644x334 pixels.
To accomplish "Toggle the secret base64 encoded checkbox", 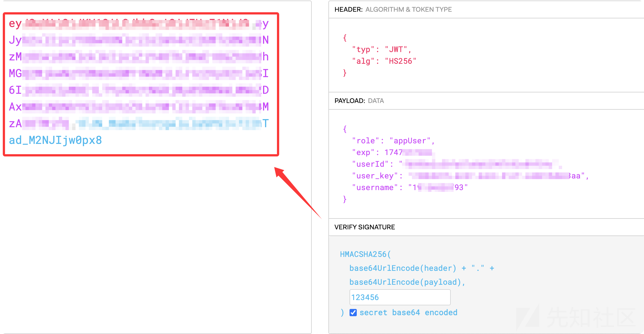I will [x=353, y=313].
